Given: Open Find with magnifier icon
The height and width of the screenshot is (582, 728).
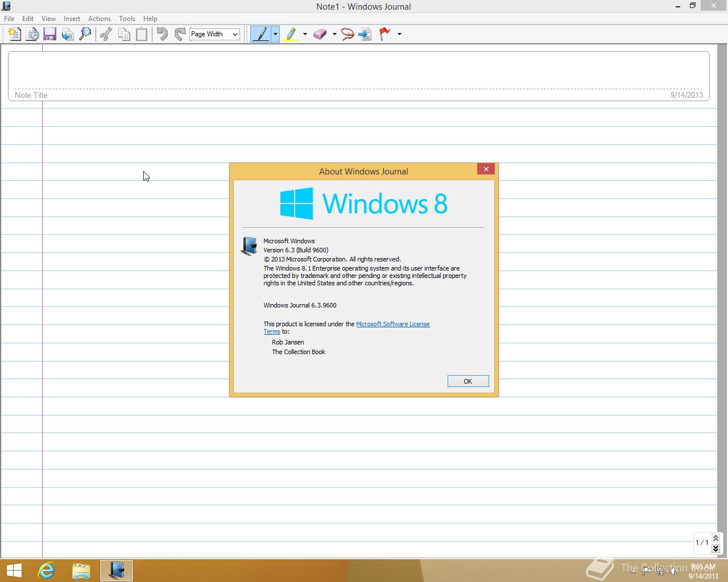Looking at the screenshot, I should pyautogui.click(x=85, y=34).
